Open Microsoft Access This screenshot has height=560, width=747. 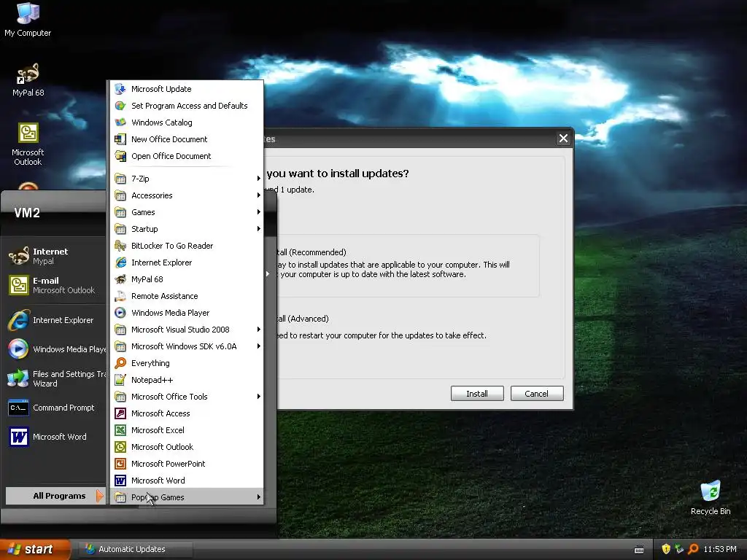pos(186,413)
